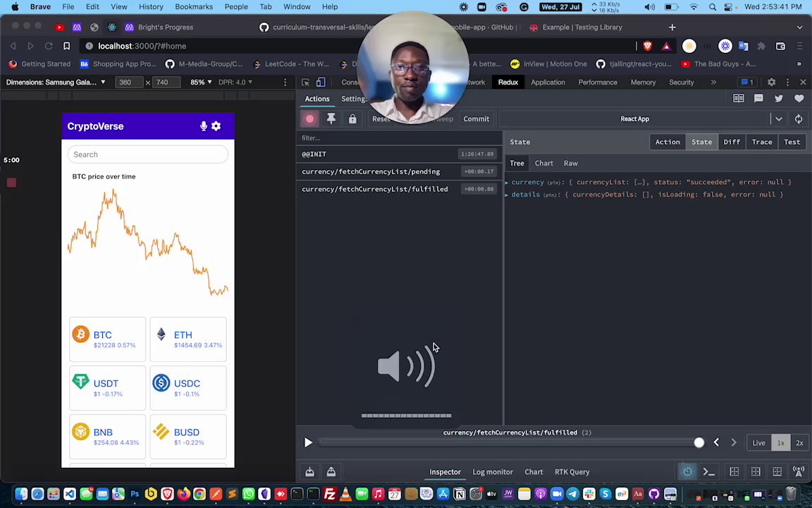Switch inspector to Action view
This screenshot has height=508, width=812.
(668, 142)
